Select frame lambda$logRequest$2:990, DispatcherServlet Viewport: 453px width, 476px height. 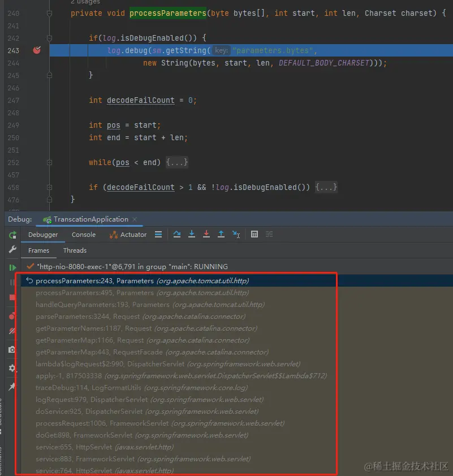tap(237, 364)
